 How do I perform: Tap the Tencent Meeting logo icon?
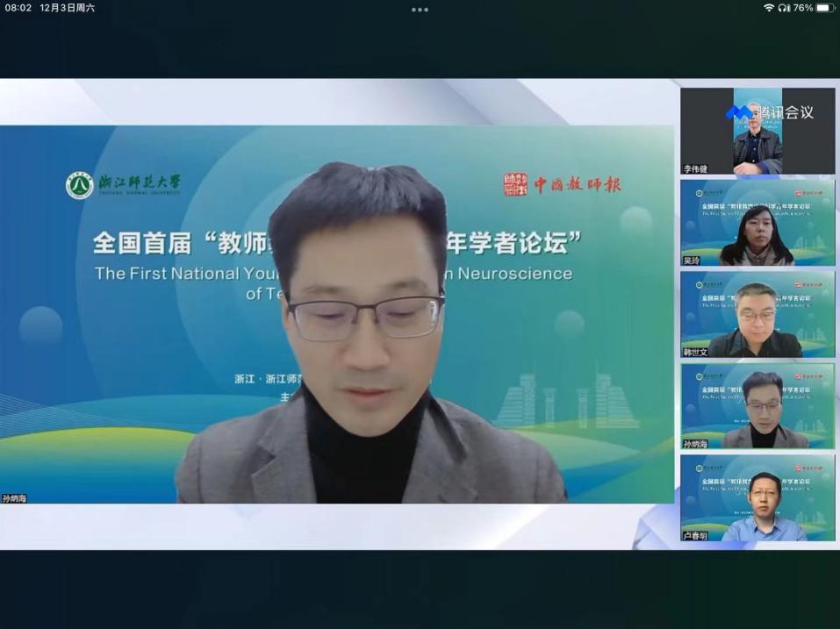tap(738, 112)
